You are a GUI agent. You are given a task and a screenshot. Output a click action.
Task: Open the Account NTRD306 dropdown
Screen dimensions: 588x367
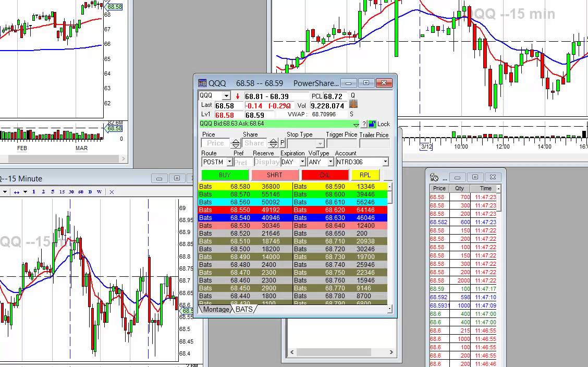(385, 162)
